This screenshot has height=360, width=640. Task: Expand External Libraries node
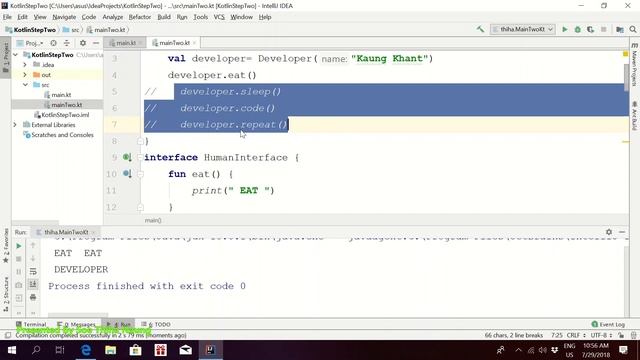(x=15, y=125)
